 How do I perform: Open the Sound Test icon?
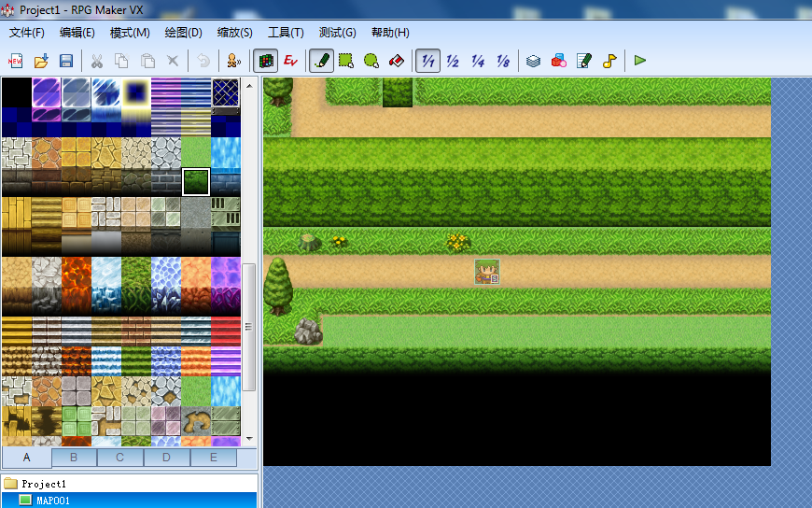pyautogui.click(x=609, y=61)
